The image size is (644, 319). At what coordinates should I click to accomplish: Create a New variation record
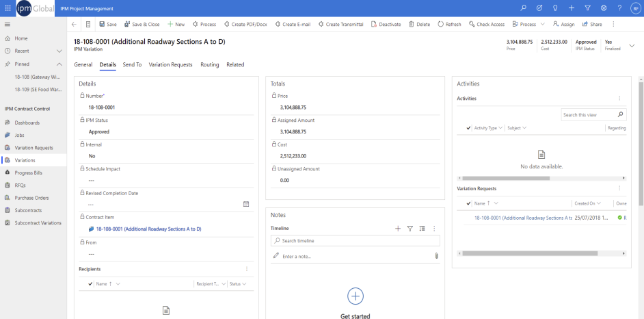pos(176,24)
